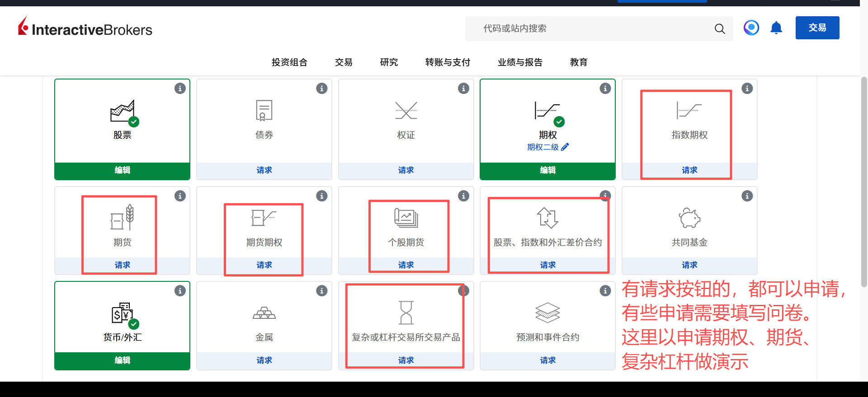Click the search magnifier icon
Viewport: 868px width, 397px height.
coord(719,29)
